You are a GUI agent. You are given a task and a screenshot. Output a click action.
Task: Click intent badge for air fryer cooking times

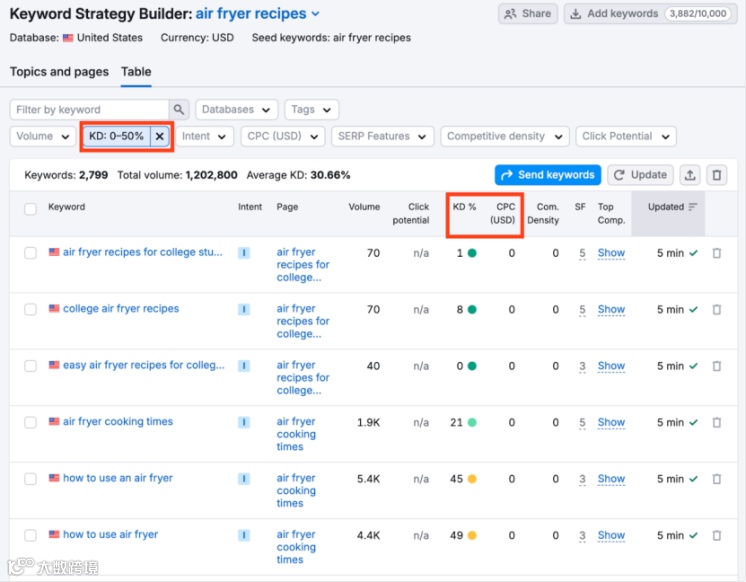coord(244,423)
